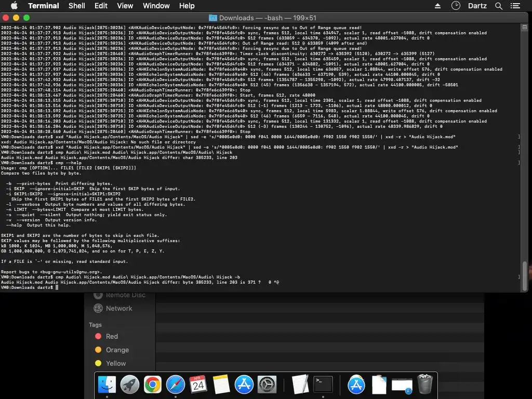Select Network in Finder sidebar
Viewport: 532px width, 399px height.
(113, 309)
